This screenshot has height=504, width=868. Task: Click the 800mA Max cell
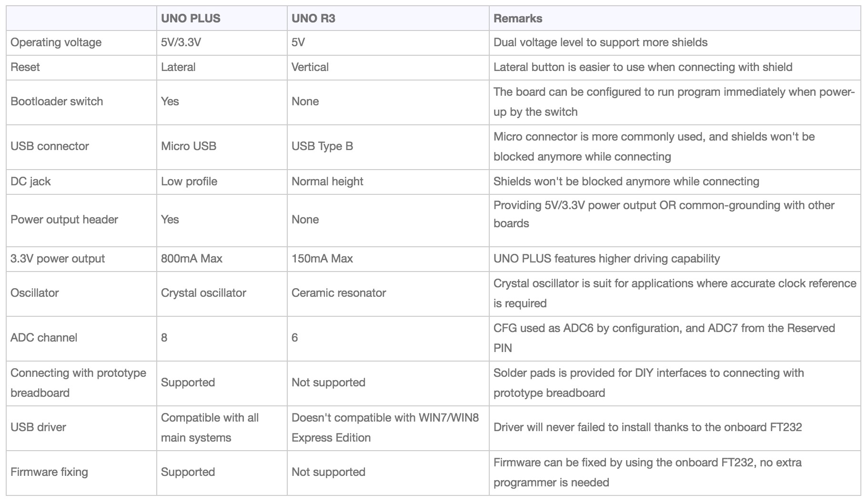point(192,259)
